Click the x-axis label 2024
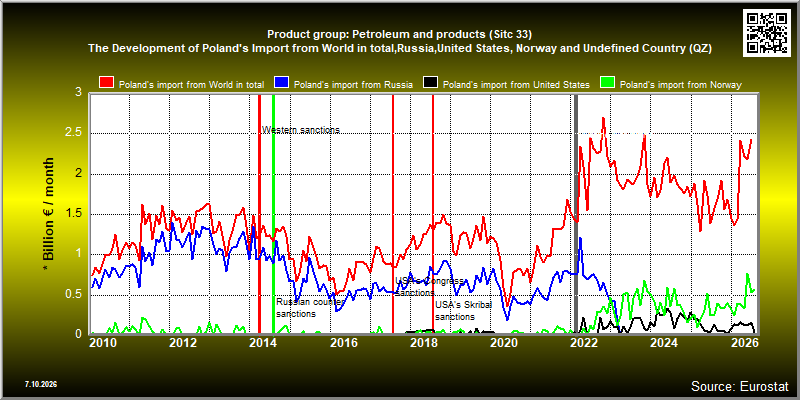Screen dimensions: 800x400 tap(665, 343)
